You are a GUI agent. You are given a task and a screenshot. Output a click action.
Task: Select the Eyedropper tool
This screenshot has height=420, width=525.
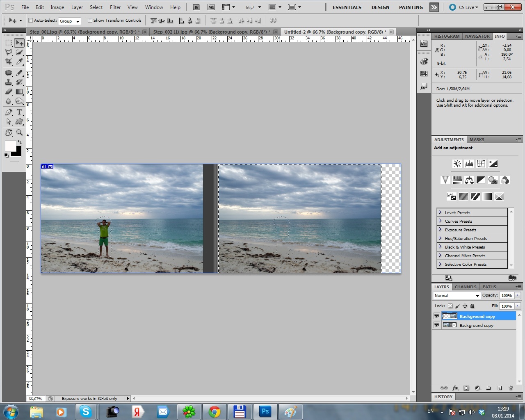pos(19,62)
